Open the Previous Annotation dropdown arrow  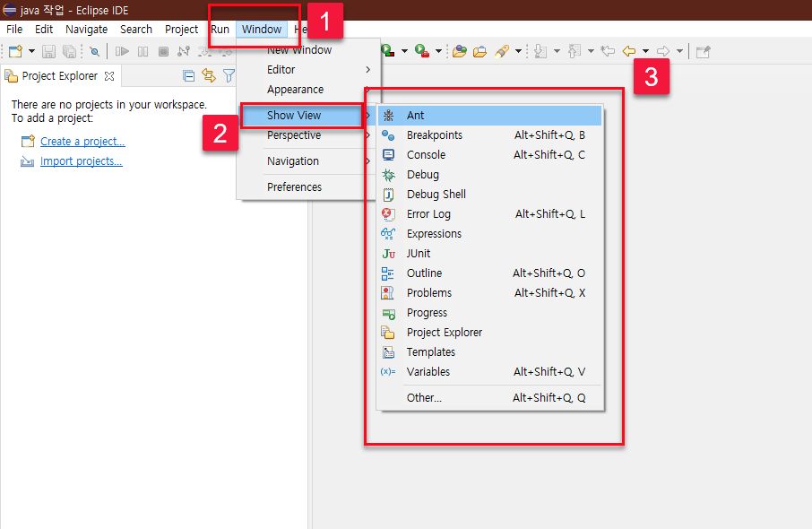point(591,51)
